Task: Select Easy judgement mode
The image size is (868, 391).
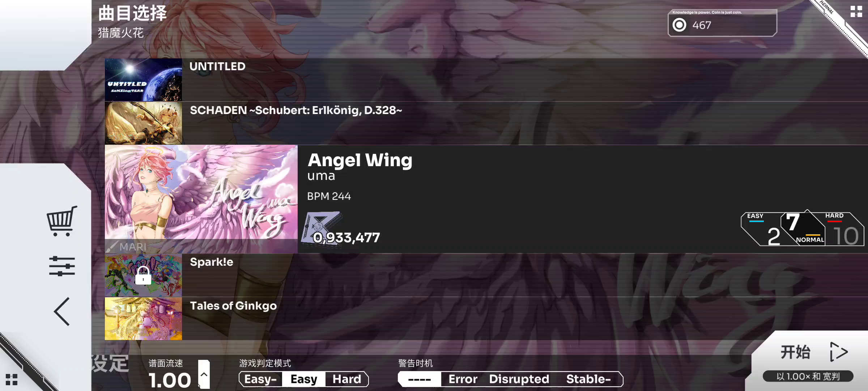Action: [x=304, y=379]
